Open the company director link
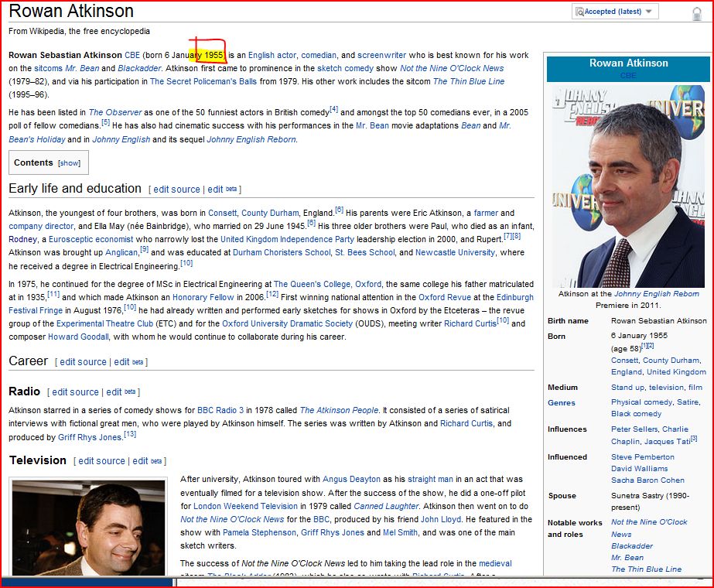The height and width of the screenshot is (588, 714). [41, 227]
